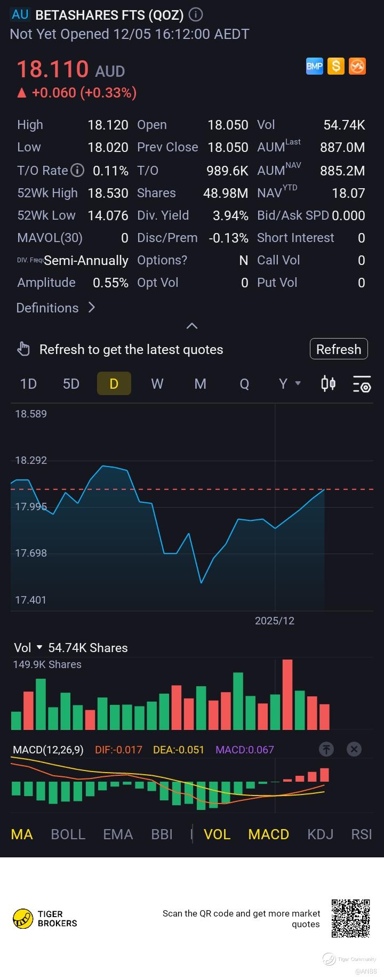Open the Vol indicator dropdown arrow
Viewport: 384px width, 980px height.
click(x=39, y=648)
